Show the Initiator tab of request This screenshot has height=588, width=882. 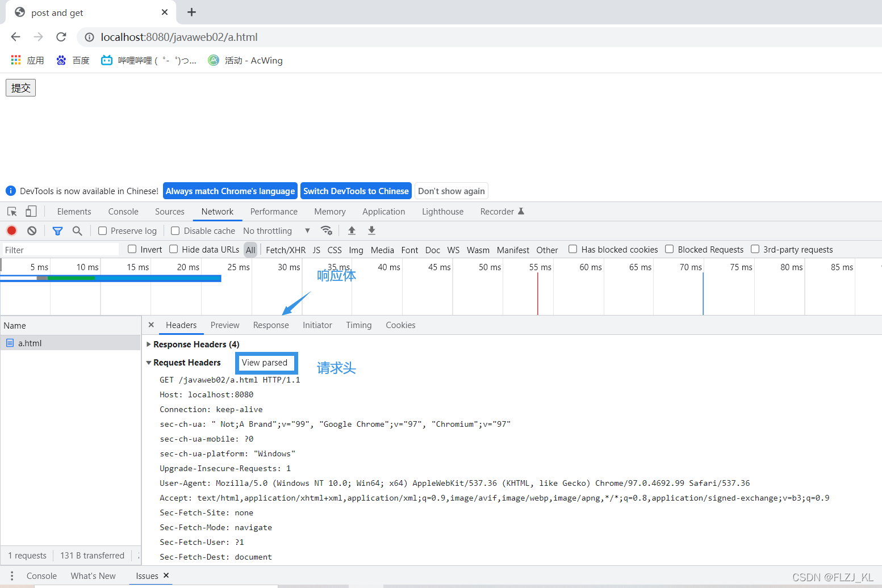(x=317, y=325)
